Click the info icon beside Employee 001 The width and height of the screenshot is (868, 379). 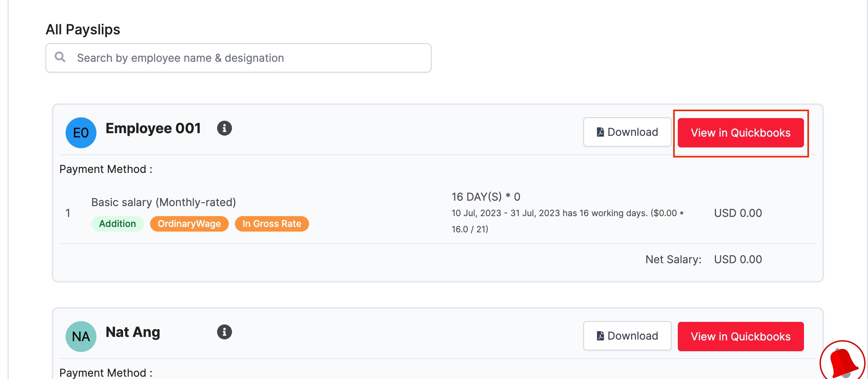click(x=224, y=128)
